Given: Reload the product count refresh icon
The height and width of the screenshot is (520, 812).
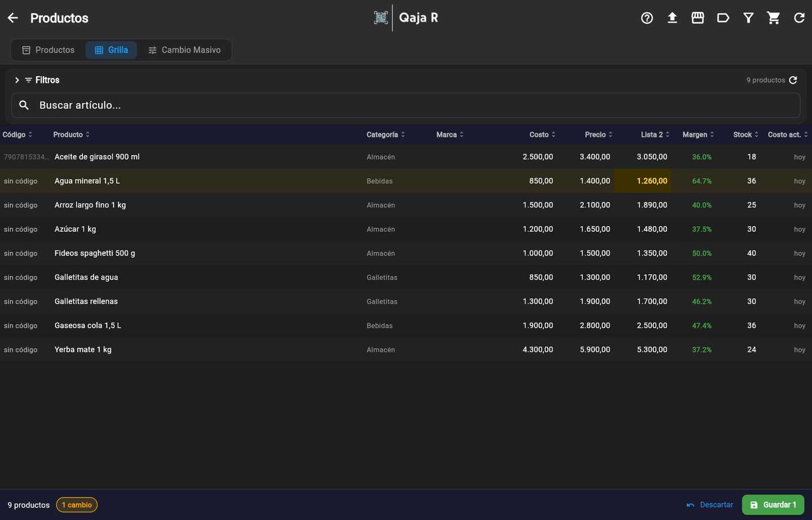Looking at the screenshot, I should 793,80.
